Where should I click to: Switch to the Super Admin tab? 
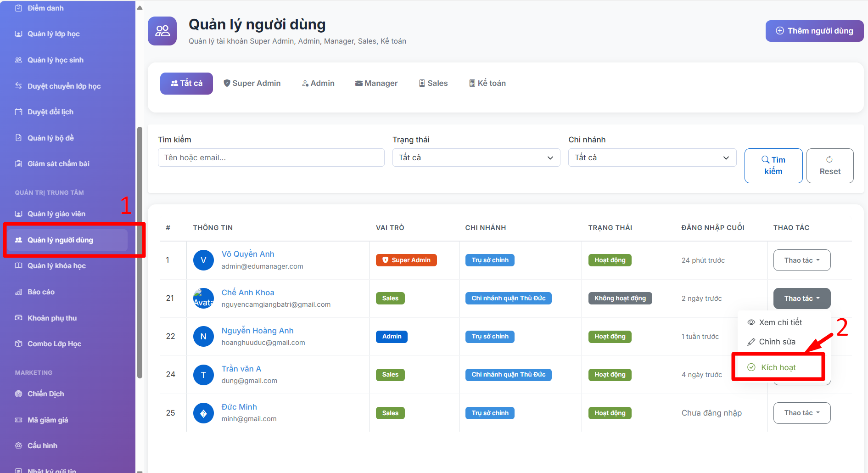coord(252,84)
